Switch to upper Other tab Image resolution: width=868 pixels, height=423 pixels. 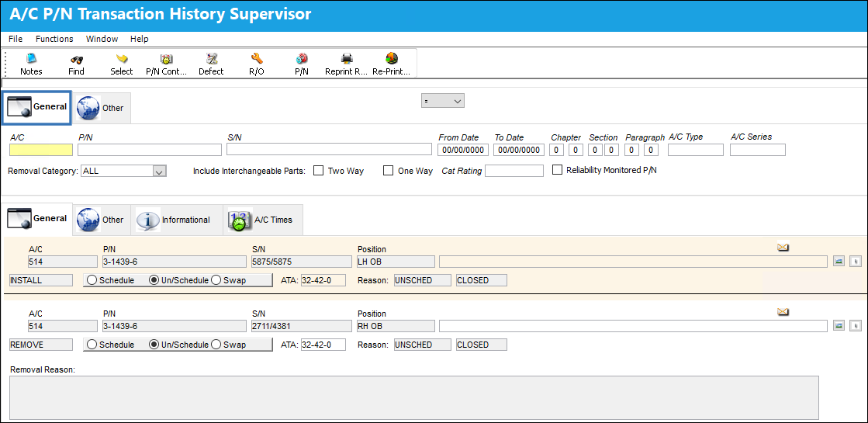pyautogui.click(x=101, y=108)
